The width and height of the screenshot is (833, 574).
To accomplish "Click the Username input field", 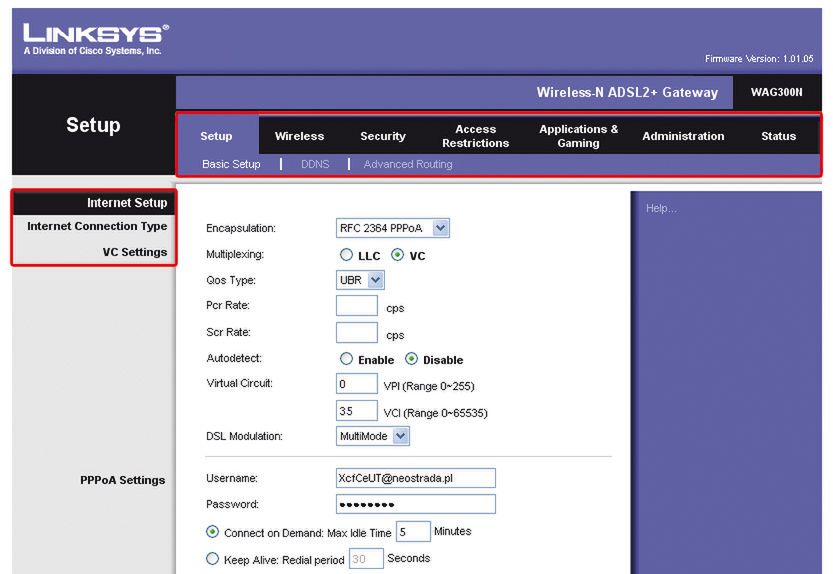I will tap(416, 478).
